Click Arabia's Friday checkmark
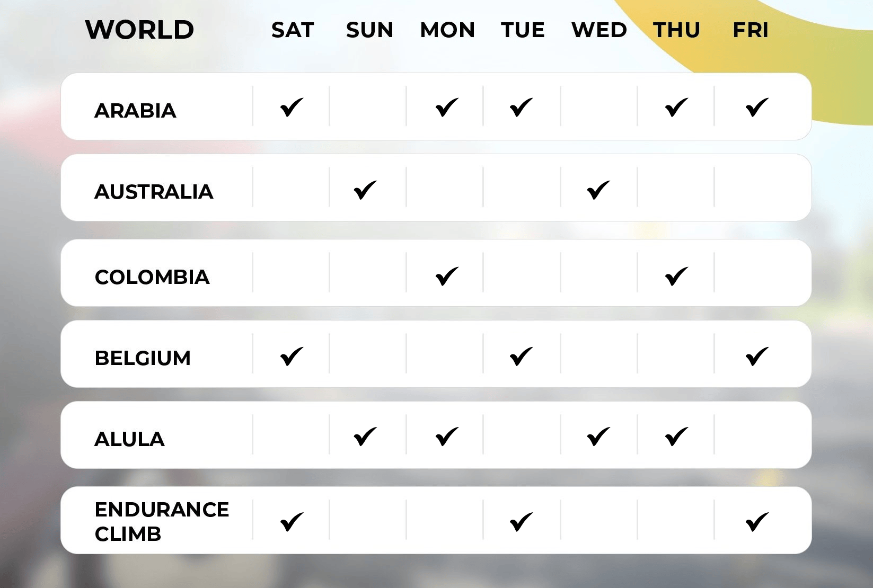The image size is (873, 588). 757,107
